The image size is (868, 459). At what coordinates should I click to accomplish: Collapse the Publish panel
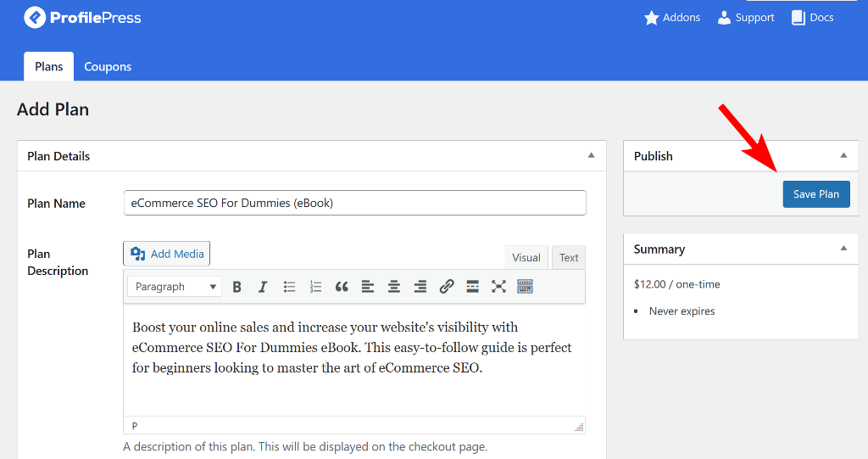[x=843, y=156]
